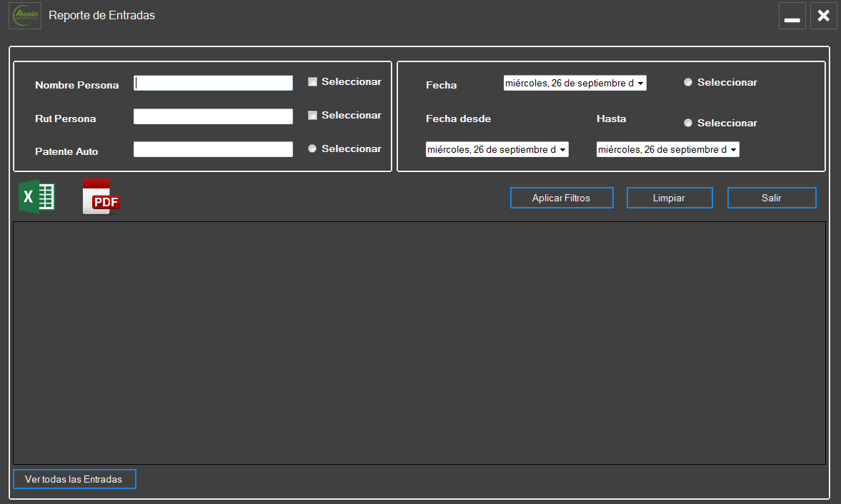
Task: Click into the Rut Persona input field
Action: click(213, 116)
